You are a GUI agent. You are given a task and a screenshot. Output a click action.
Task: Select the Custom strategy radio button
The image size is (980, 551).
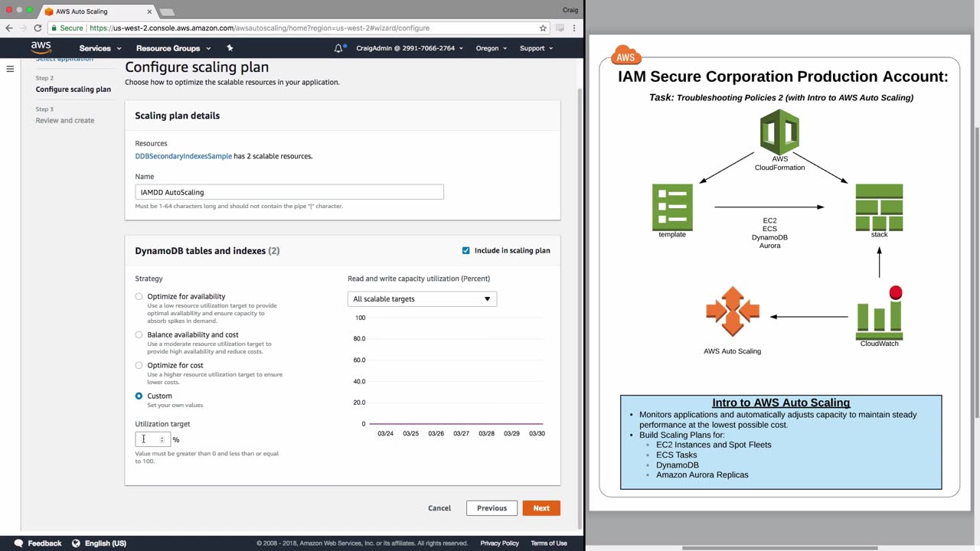tap(139, 396)
